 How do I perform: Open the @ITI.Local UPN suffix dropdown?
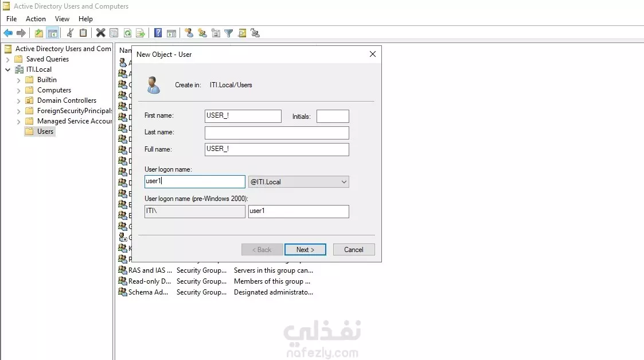(299, 182)
